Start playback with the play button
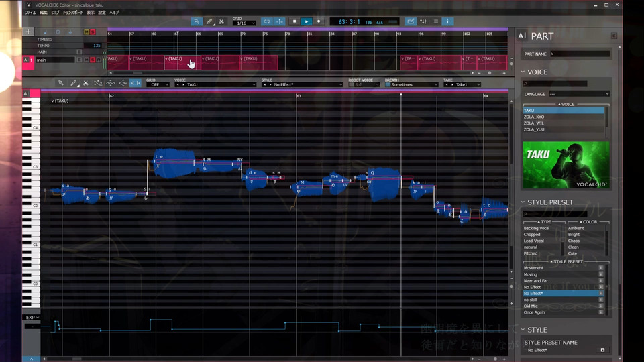Viewport: 644px width, 362px height. [x=307, y=21]
